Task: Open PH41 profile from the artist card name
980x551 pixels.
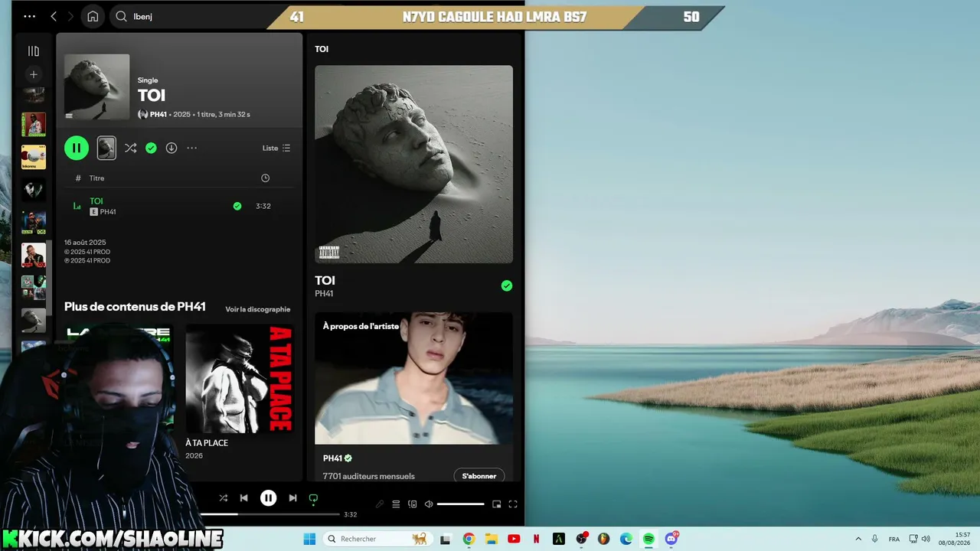Action: point(332,458)
